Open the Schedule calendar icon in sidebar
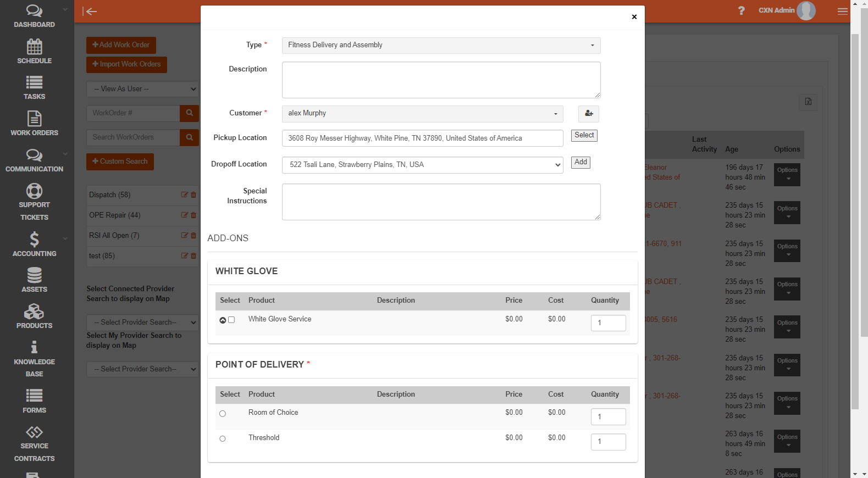The height and width of the screenshot is (478, 868). click(34, 47)
